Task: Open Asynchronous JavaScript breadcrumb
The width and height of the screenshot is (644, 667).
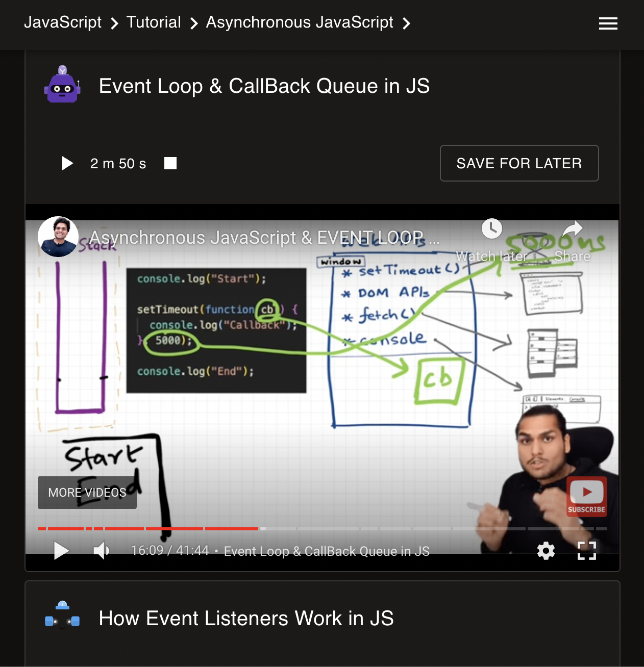Action: 300,22
